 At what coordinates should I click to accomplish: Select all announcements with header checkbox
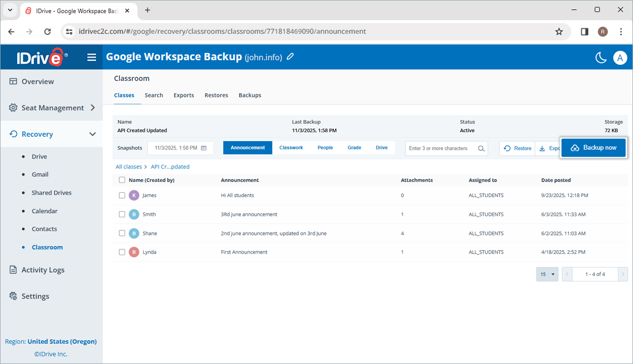pyautogui.click(x=122, y=179)
